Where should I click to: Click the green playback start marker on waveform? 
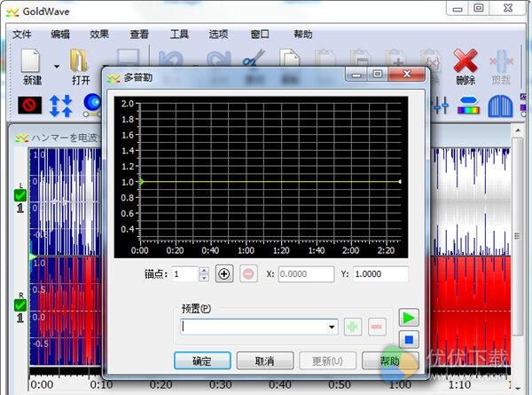click(x=32, y=257)
